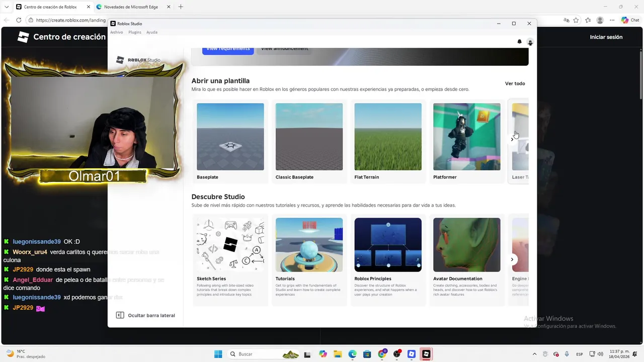This screenshot has height=362, width=644.
Task: Click microphone icon in system tray
Action: 567,354
